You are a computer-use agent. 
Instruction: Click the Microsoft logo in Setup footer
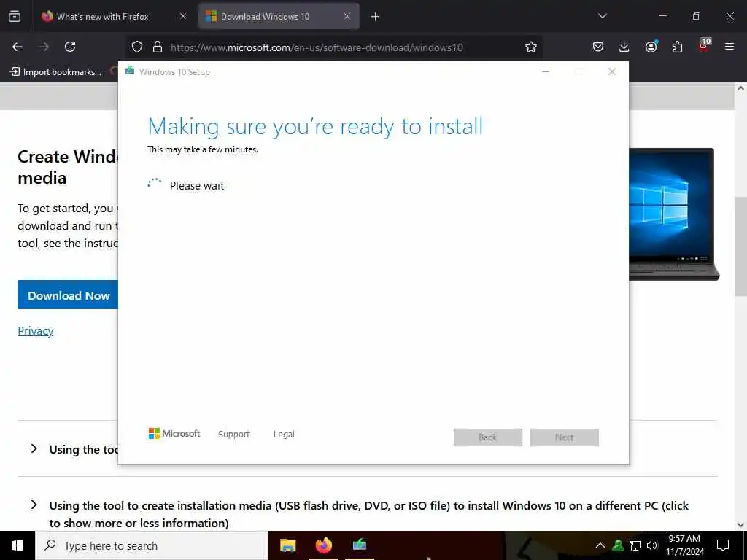tap(174, 433)
